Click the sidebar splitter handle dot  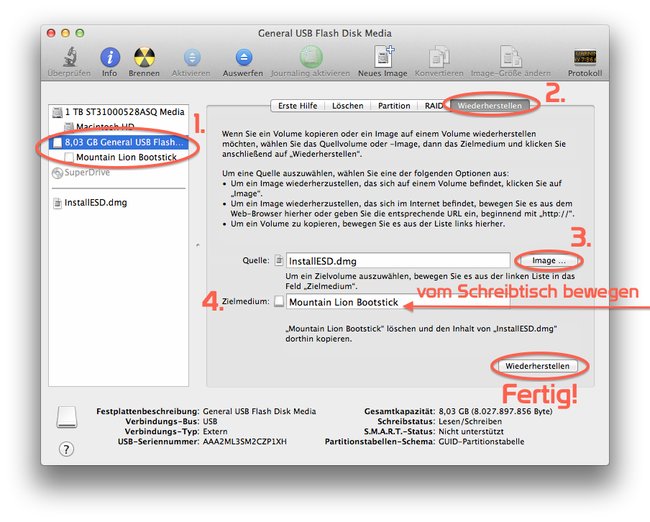[198, 245]
